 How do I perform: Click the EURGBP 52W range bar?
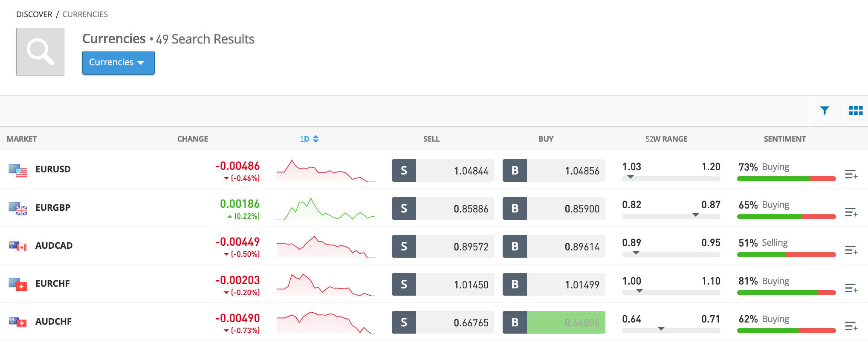tap(671, 216)
